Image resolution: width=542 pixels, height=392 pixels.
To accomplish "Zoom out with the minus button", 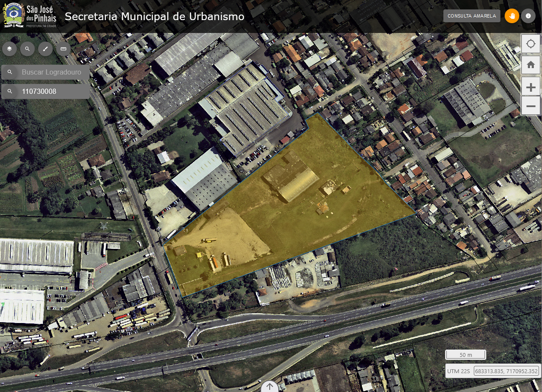I will [531, 106].
